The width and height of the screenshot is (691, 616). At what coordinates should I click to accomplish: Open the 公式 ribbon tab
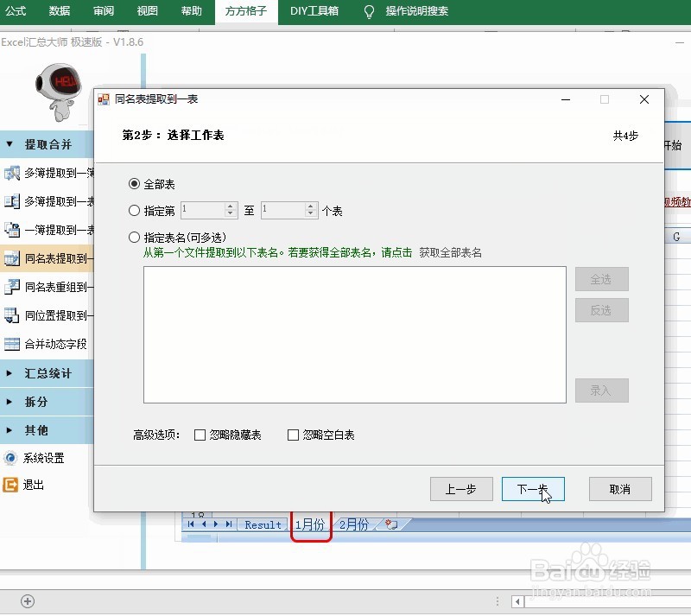[x=16, y=11]
